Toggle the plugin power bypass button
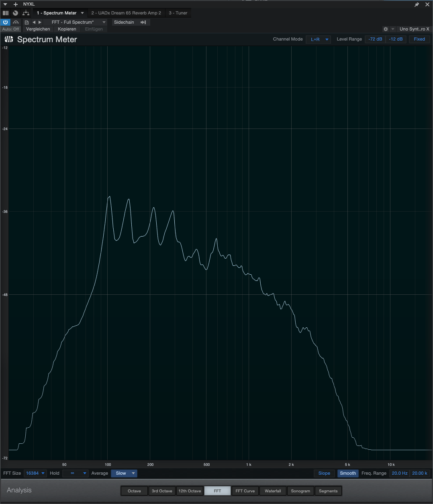 (5, 22)
